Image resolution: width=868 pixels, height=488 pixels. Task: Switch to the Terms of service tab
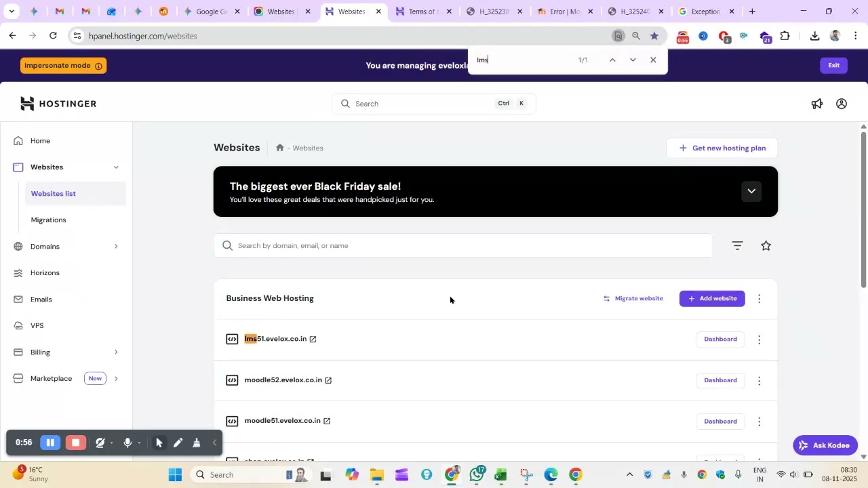tap(422, 12)
